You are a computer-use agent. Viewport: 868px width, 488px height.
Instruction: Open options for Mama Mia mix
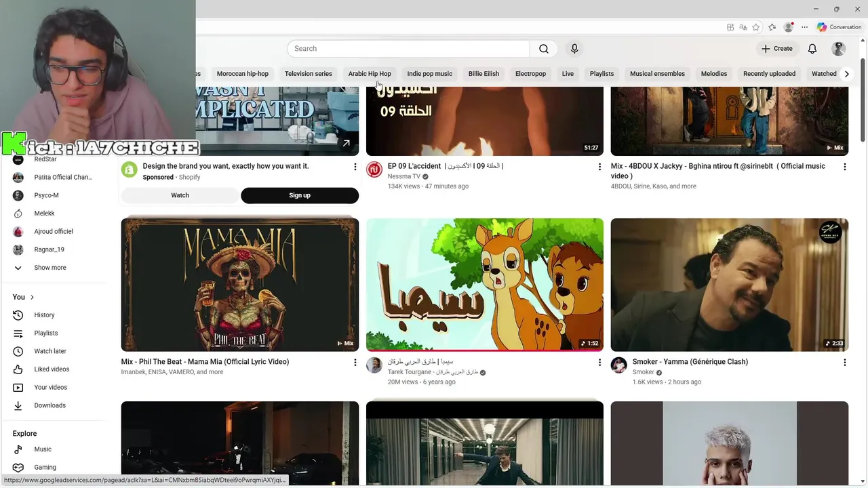click(x=355, y=363)
